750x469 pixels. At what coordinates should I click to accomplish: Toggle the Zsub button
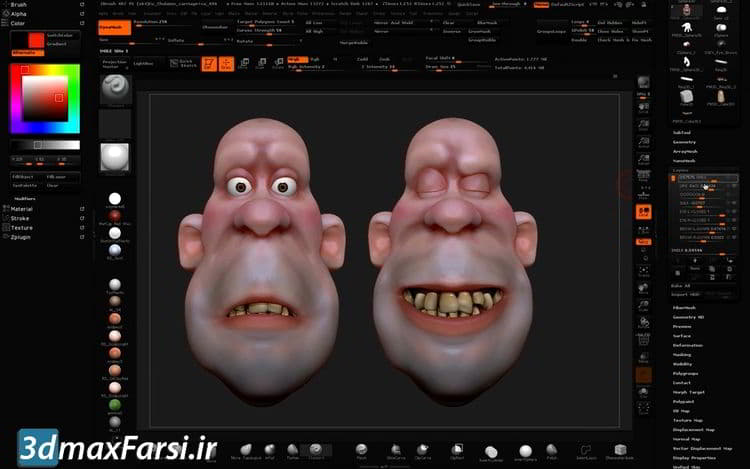tap(385, 59)
